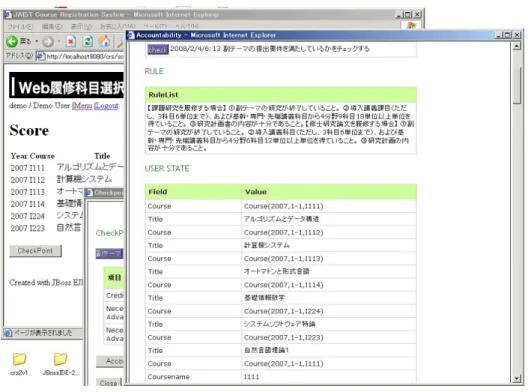This screenshot has height=392, width=528.
Task: Click the Title column header in Score table
Action: tap(102, 156)
